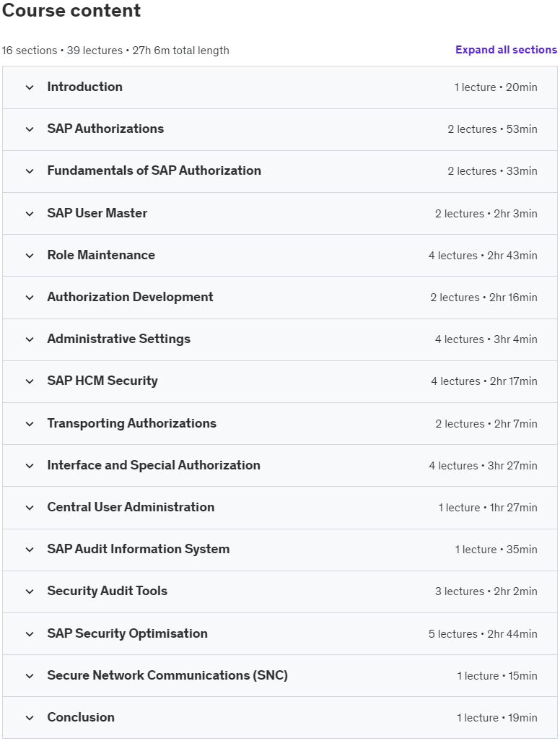Expand Fundamentals of SAP Authorization chevron
Viewport: 560px width, 741px height.
[30, 171]
